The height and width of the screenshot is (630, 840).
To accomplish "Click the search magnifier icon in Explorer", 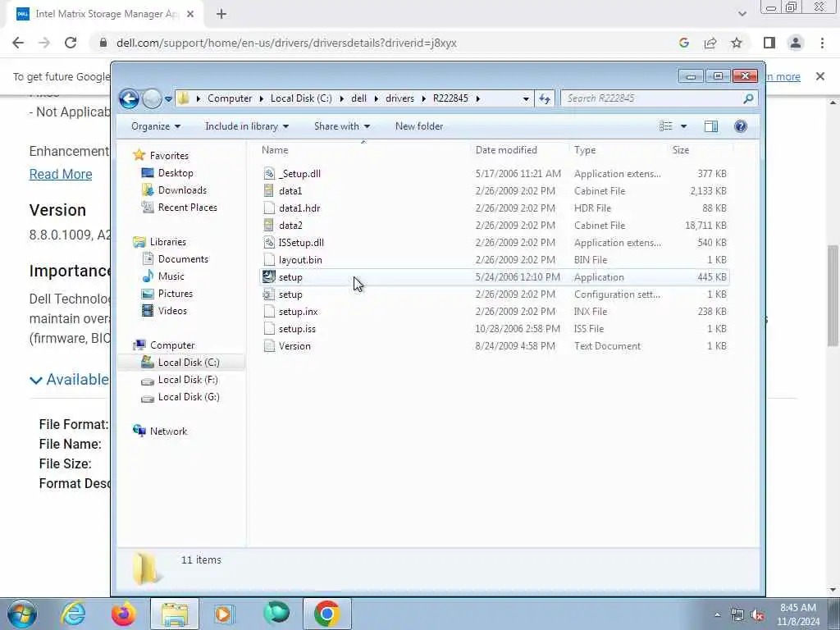I will (x=748, y=98).
